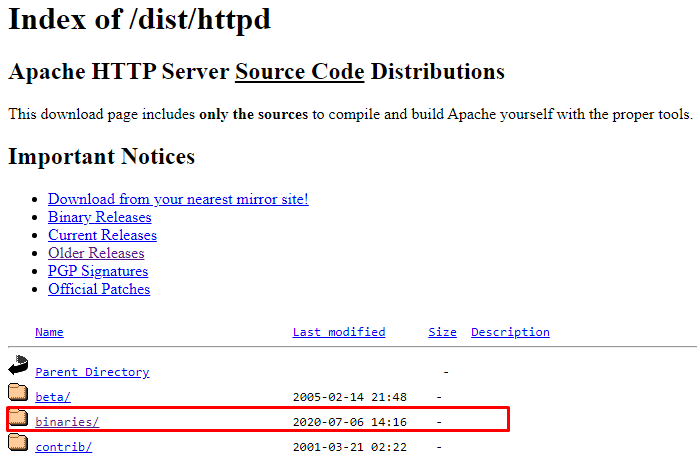697x458 pixels.
Task: Open the beta/ directory link
Action: click(53, 397)
